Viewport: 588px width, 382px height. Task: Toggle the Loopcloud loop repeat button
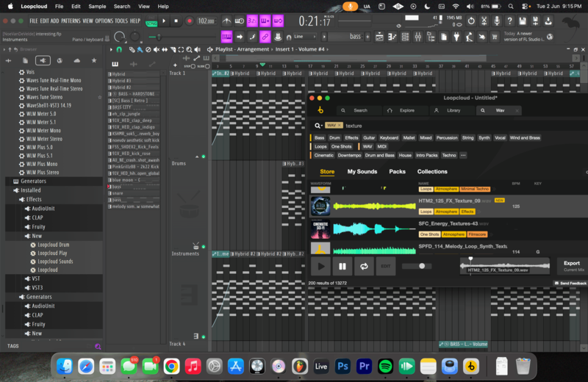click(x=364, y=266)
